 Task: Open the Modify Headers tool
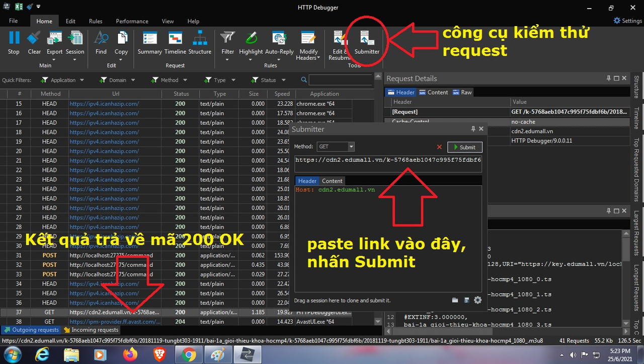pos(308,44)
